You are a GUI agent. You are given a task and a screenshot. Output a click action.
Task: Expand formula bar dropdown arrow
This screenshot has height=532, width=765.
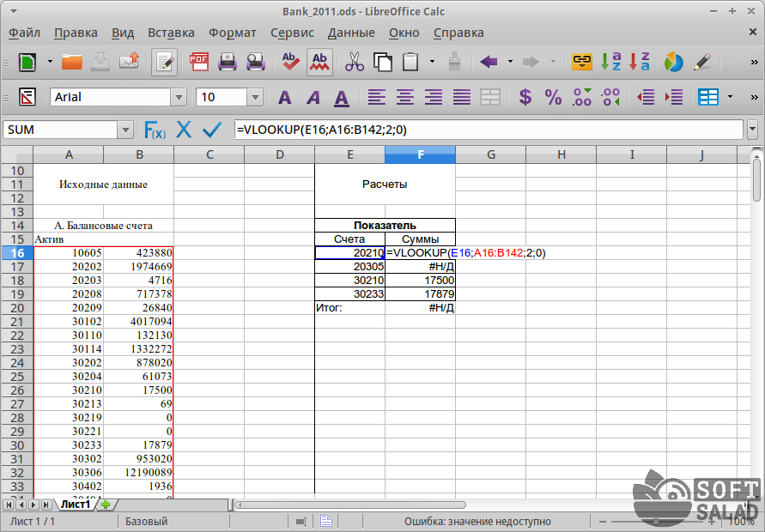point(752,130)
